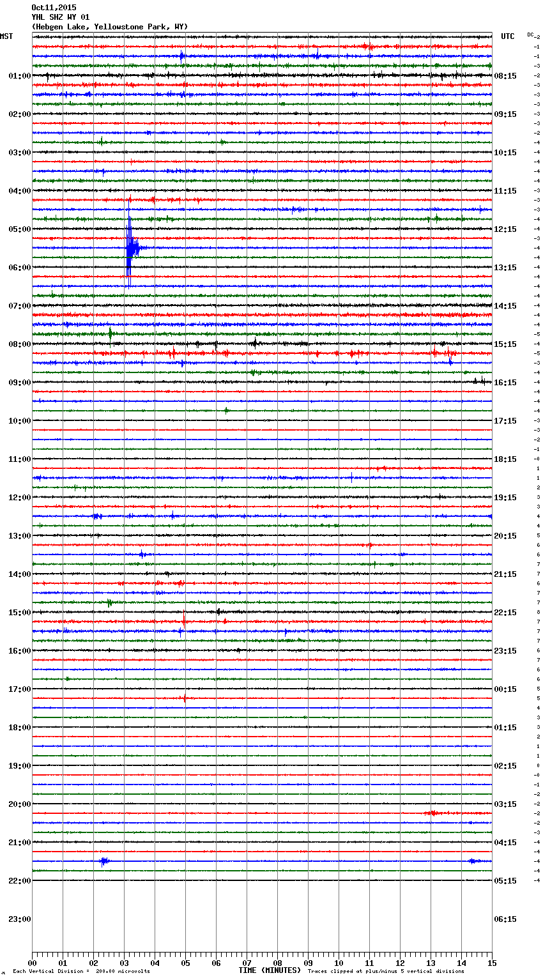Select the 16:00 MST time label

(20, 651)
